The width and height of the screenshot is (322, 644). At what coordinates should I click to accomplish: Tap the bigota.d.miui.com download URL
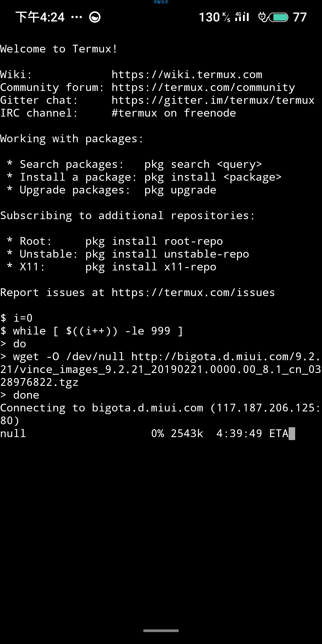click(x=161, y=369)
